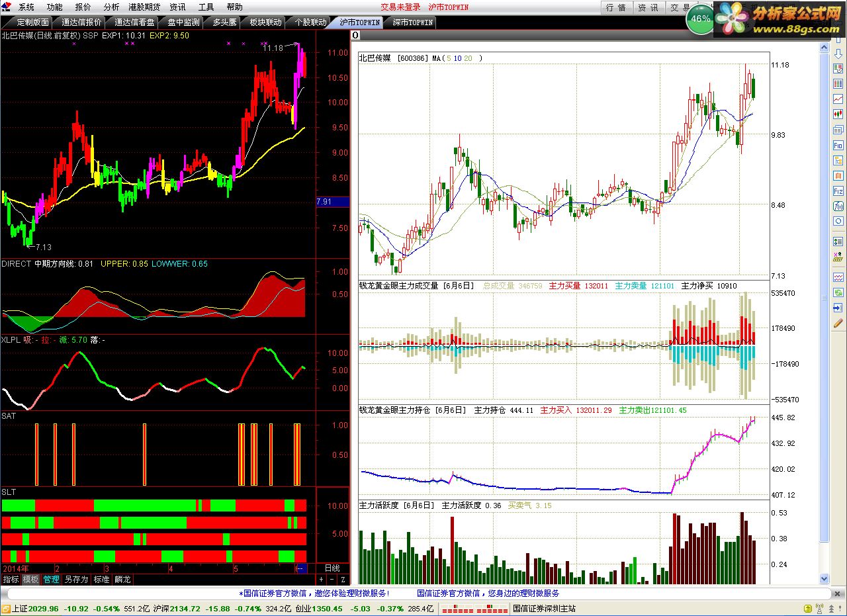Viewport: 847px width, 616px height.
Task: Click the f(x) formula icon
Action: (x=838, y=206)
